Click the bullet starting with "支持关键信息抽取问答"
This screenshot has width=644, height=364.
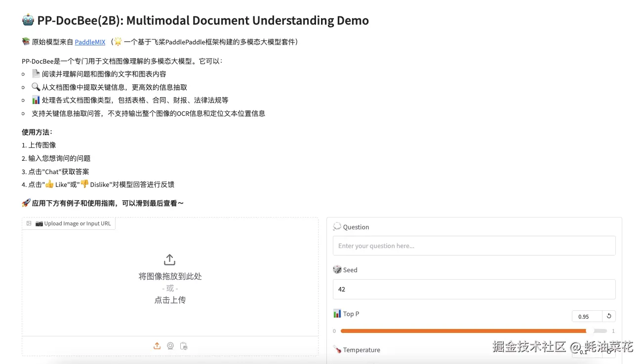click(148, 113)
